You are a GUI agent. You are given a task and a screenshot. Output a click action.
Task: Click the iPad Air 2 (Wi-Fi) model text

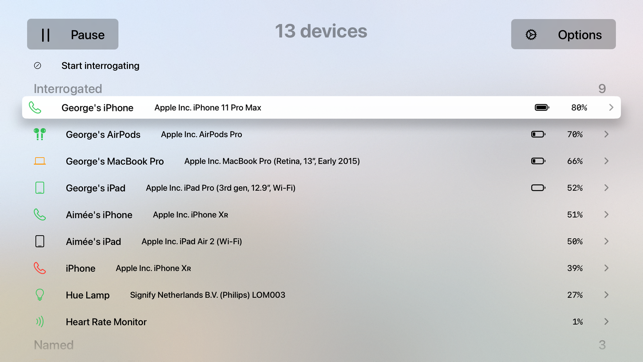click(192, 241)
